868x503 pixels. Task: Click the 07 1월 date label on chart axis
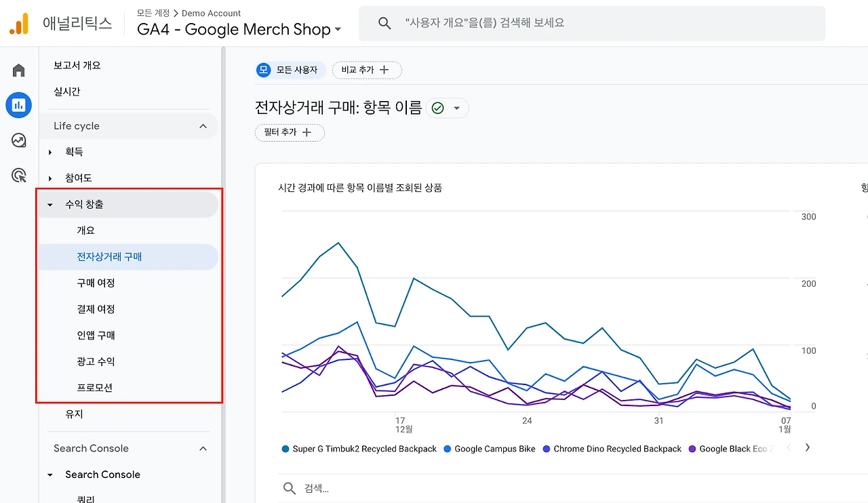[785, 424]
